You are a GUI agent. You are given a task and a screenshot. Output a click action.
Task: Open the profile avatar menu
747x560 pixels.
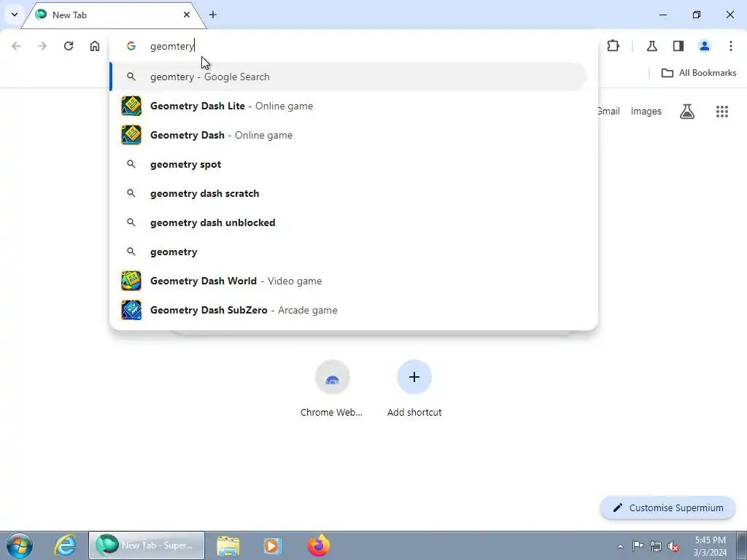pos(705,46)
